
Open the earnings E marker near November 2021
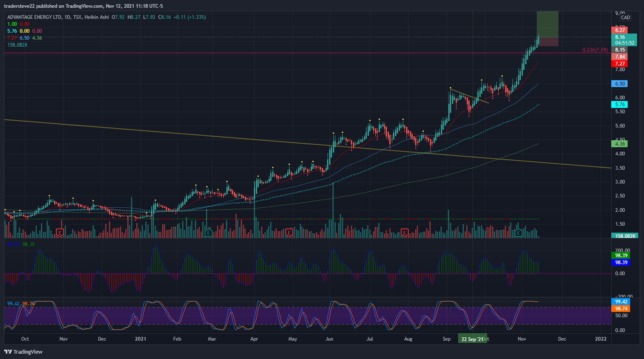(x=518, y=233)
